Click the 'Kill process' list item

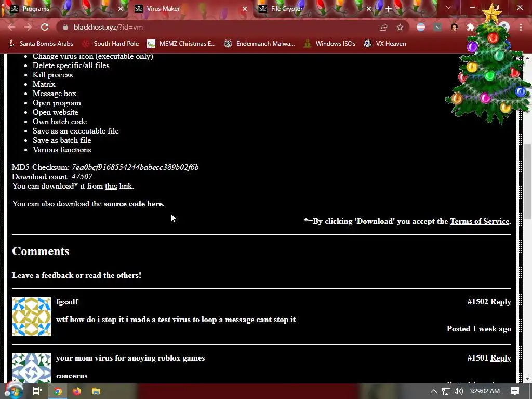click(52, 75)
